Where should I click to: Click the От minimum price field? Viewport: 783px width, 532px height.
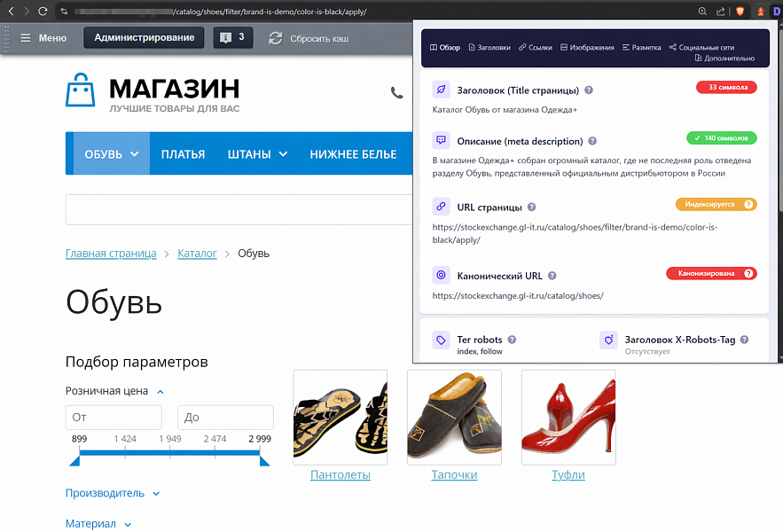[x=114, y=418]
